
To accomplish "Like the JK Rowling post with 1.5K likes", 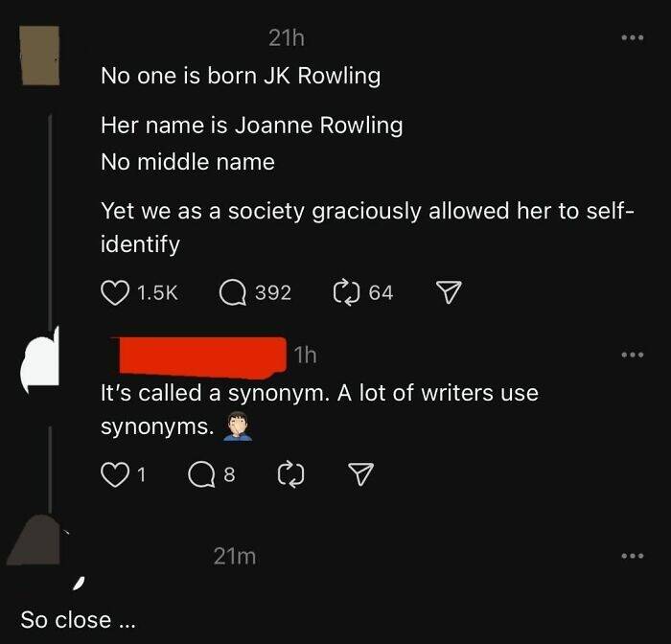I will (x=115, y=292).
